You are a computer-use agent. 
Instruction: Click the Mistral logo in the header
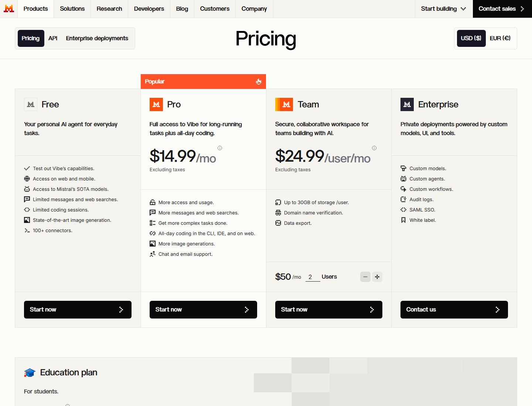[x=9, y=8]
